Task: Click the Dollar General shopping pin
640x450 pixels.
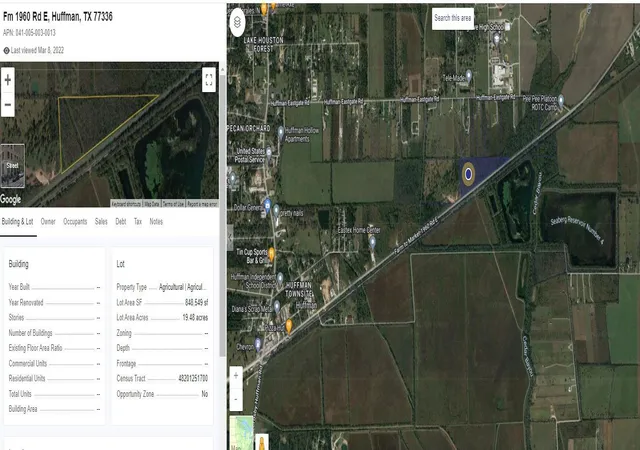Action: click(267, 205)
